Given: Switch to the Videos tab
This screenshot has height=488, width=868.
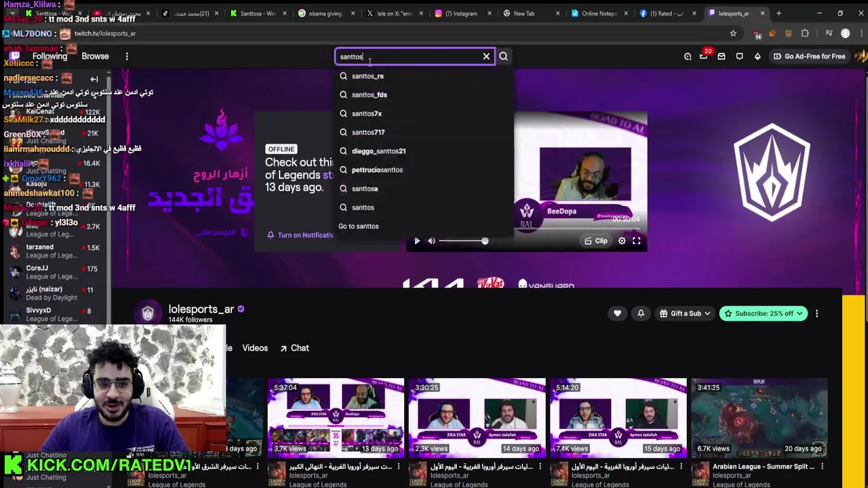Looking at the screenshot, I should [255, 348].
